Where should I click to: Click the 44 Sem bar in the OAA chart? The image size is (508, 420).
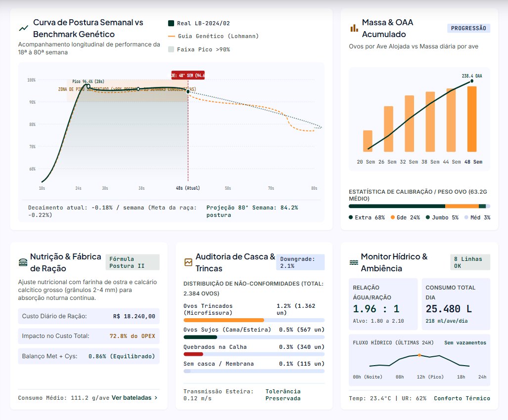[451, 120]
